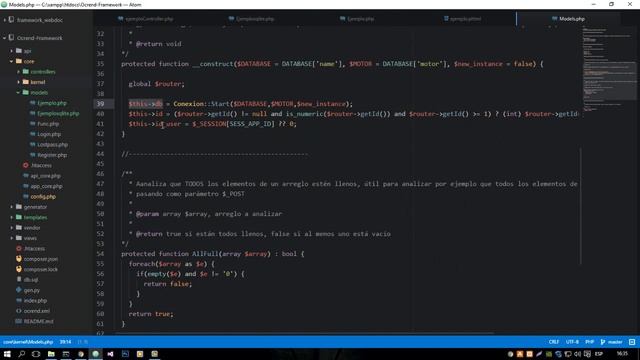The image size is (640, 360).
Task: Expand the controllers folder arrow
Action: [x=18, y=72]
